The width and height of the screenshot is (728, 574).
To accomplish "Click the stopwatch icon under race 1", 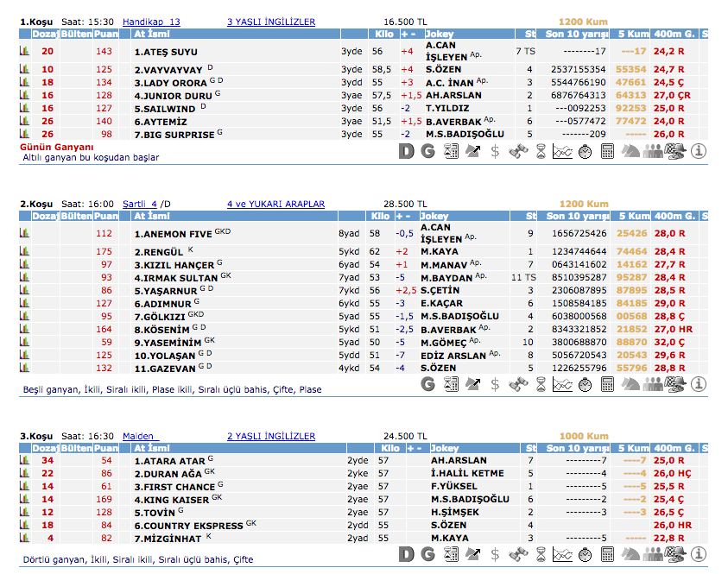I will click(585, 151).
